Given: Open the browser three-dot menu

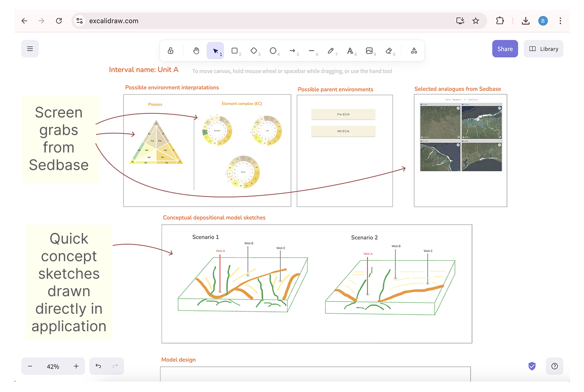Looking at the screenshot, I should pos(561,21).
